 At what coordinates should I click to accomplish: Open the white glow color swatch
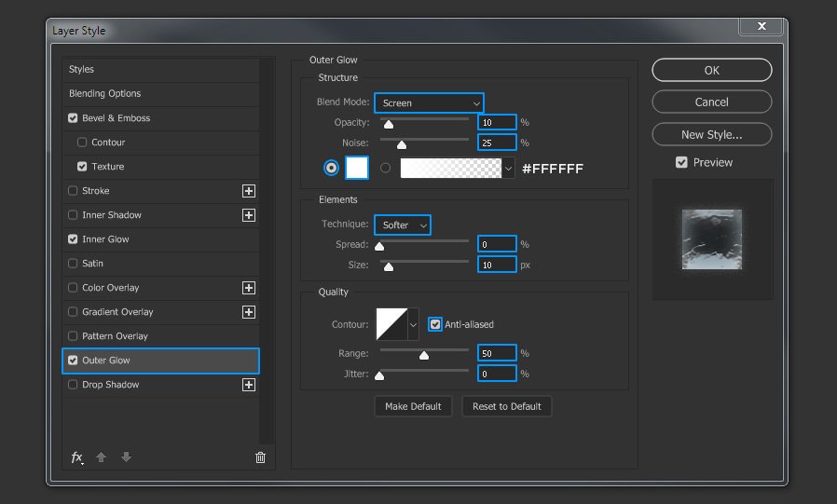[357, 168]
